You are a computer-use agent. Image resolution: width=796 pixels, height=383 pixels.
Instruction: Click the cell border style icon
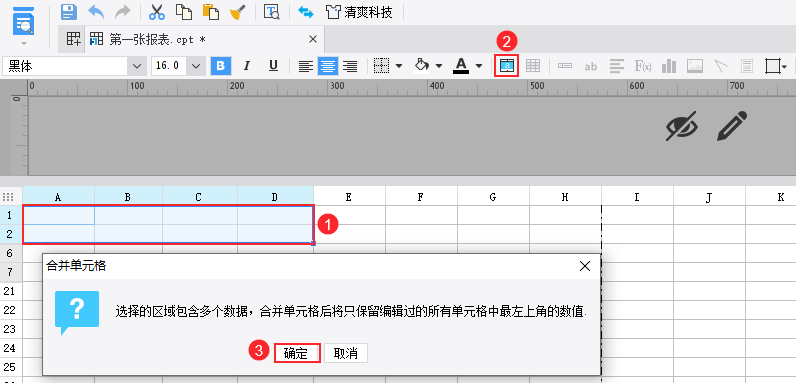[x=381, y=66]
